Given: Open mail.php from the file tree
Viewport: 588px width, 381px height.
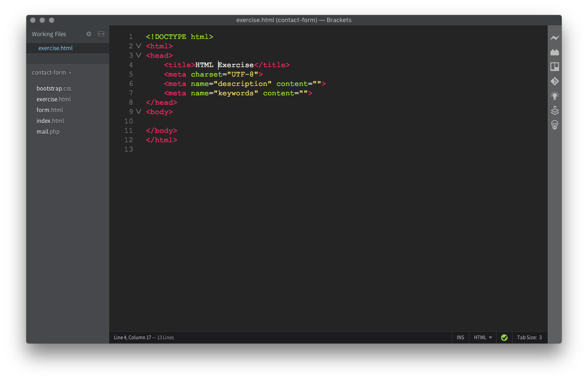Looking at the screenshot, I should click(48, 132).
